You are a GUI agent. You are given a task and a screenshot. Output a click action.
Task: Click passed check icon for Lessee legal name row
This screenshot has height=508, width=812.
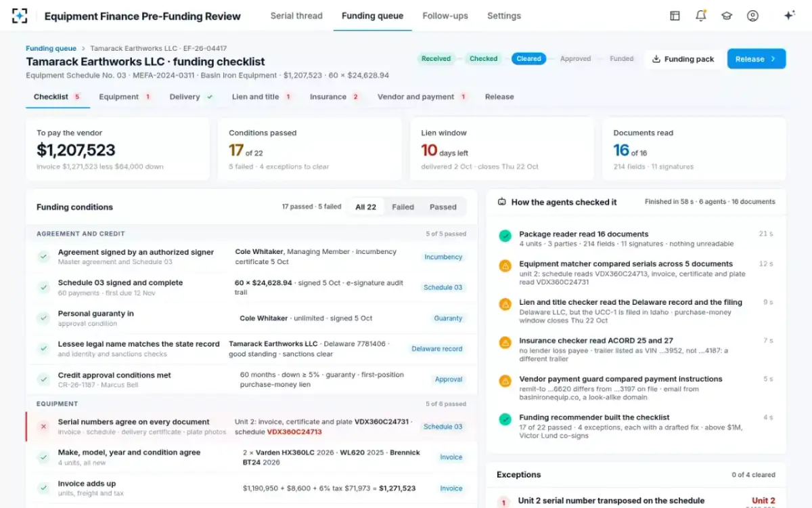point(43,349)
